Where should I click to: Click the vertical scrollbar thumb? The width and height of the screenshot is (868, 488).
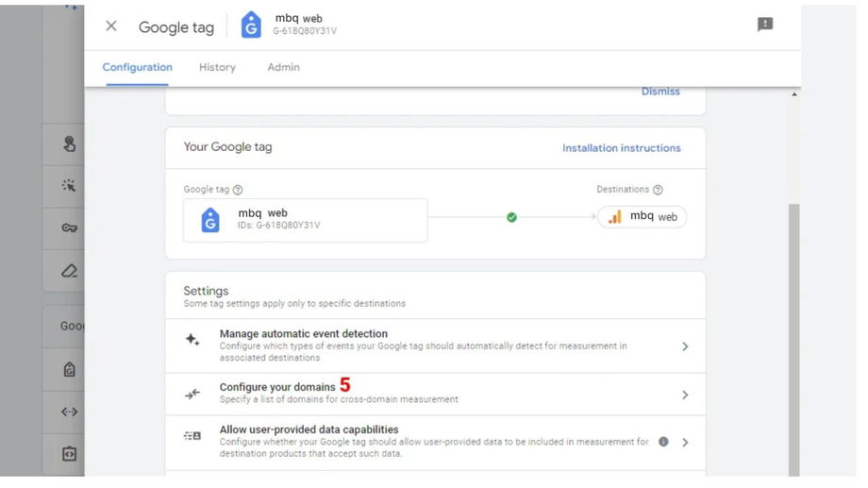click(793, 340)
